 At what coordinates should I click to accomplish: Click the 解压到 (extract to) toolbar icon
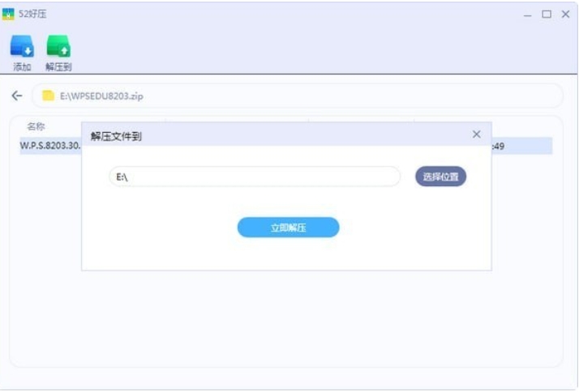[x=58, y=46]
